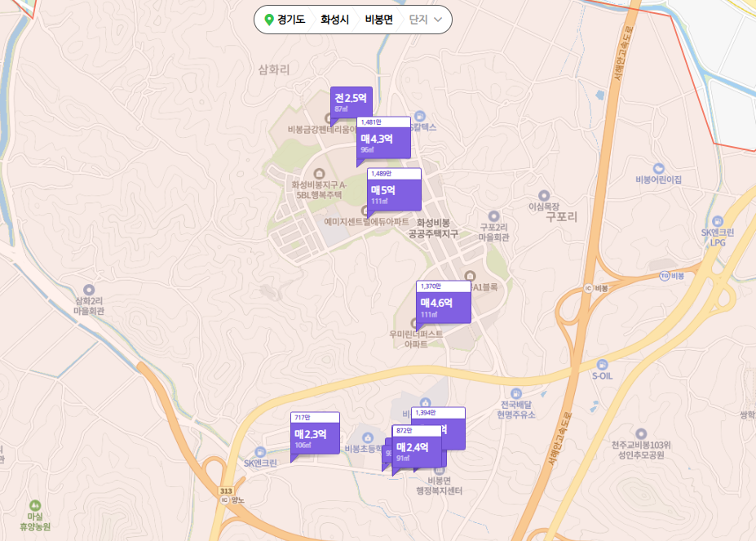Click the S-OIL gas station icon
This screenshot has height=541, width=756.
coord(602,365)
